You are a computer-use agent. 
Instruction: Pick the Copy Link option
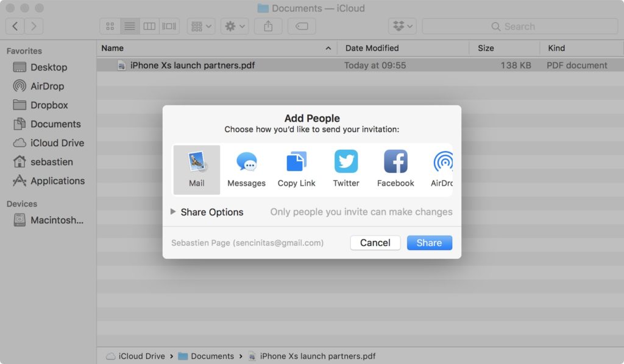[x=297, y=170]
